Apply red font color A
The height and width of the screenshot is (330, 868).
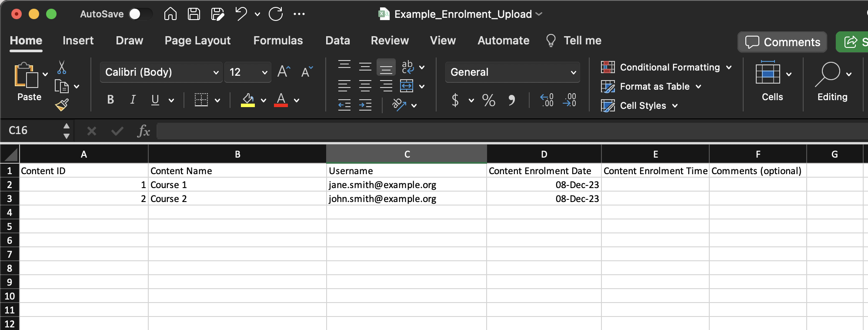point(281,100)
